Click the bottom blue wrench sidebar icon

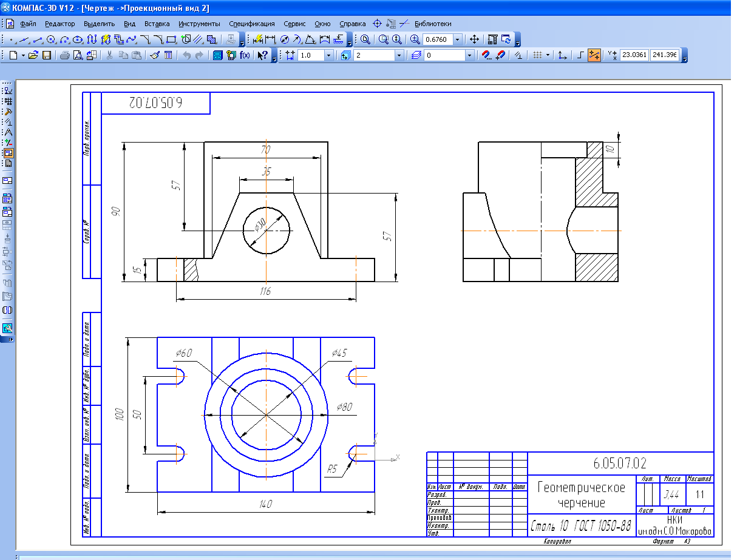[8, 328]
